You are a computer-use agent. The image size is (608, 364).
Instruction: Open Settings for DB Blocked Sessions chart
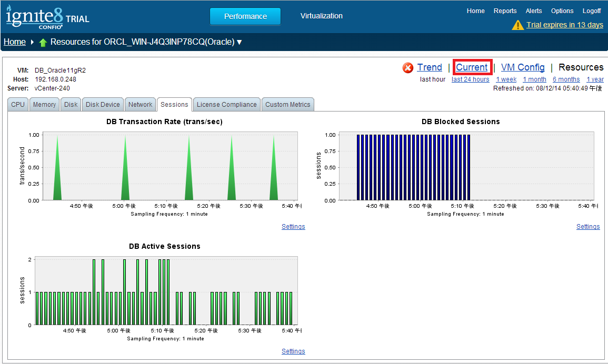tap(588, 227)
